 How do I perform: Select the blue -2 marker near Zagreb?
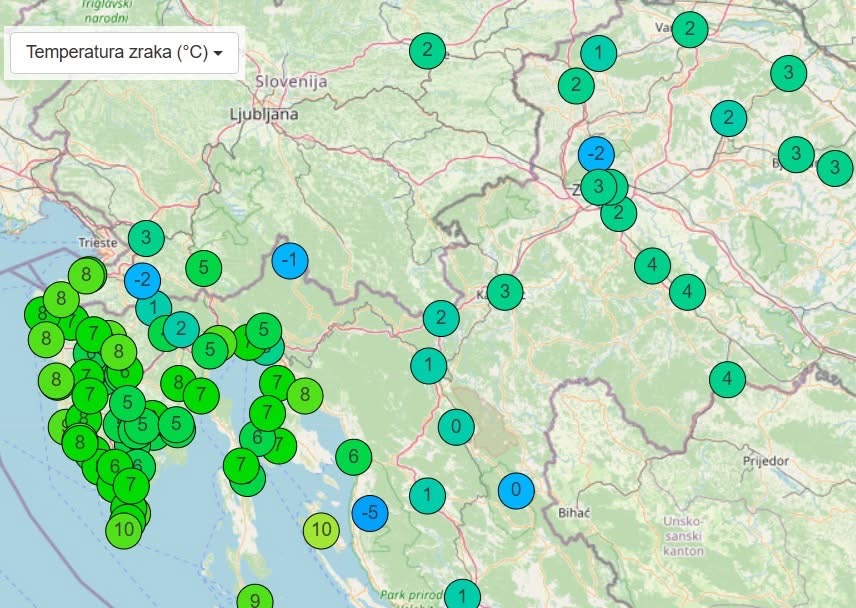tap(594, 155)
